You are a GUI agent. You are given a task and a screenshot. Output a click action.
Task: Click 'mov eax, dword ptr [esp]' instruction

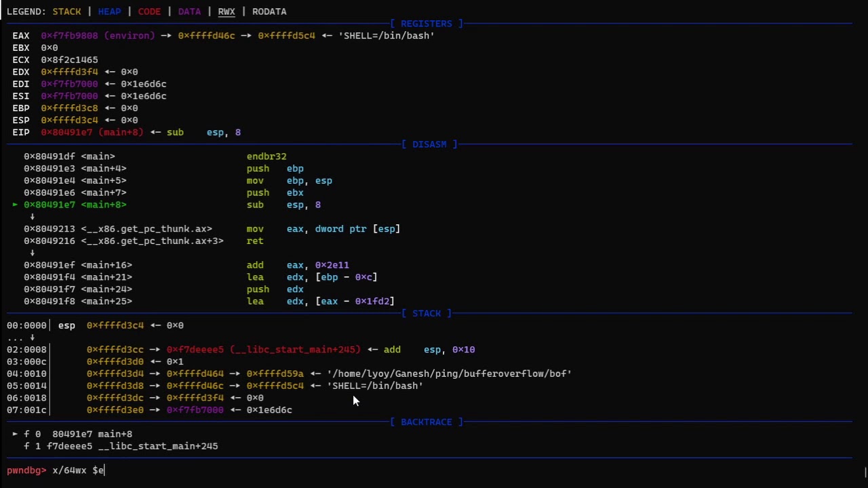[323, 229]
